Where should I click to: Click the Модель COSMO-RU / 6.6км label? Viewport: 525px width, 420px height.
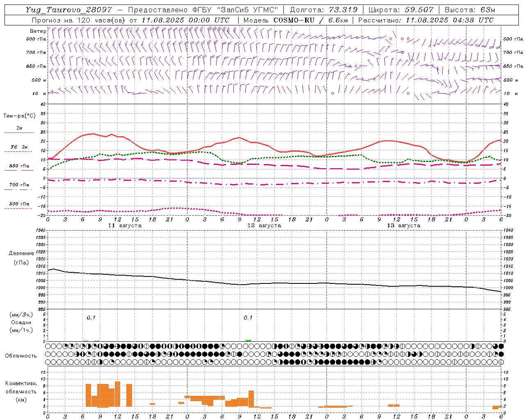tap(295, 20)
